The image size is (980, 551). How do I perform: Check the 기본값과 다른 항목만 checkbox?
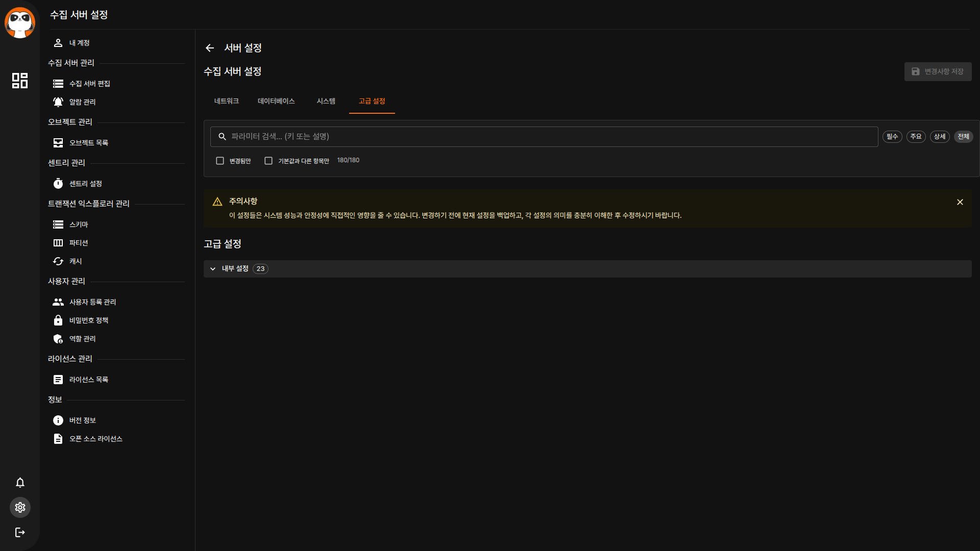click(x=268, y=161)
